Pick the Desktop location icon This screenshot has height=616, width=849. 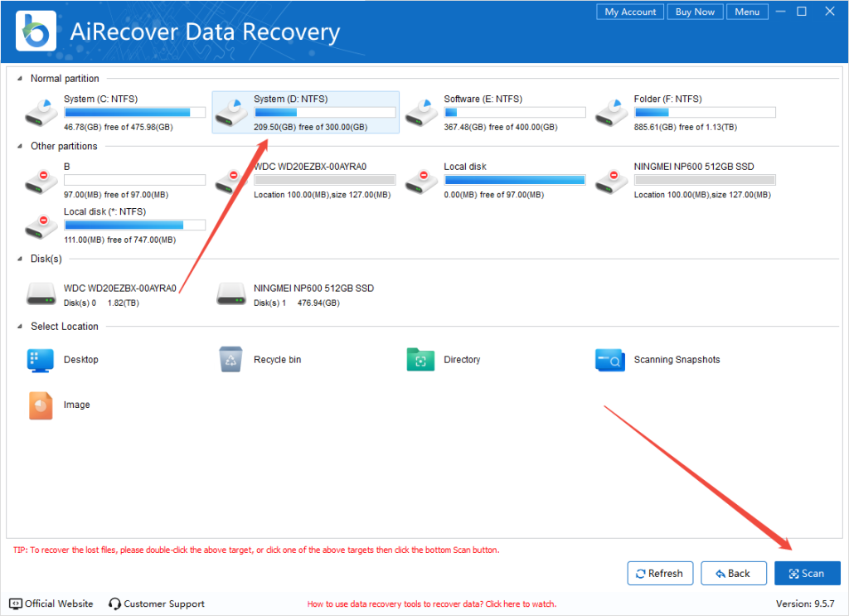click(41, 360)
